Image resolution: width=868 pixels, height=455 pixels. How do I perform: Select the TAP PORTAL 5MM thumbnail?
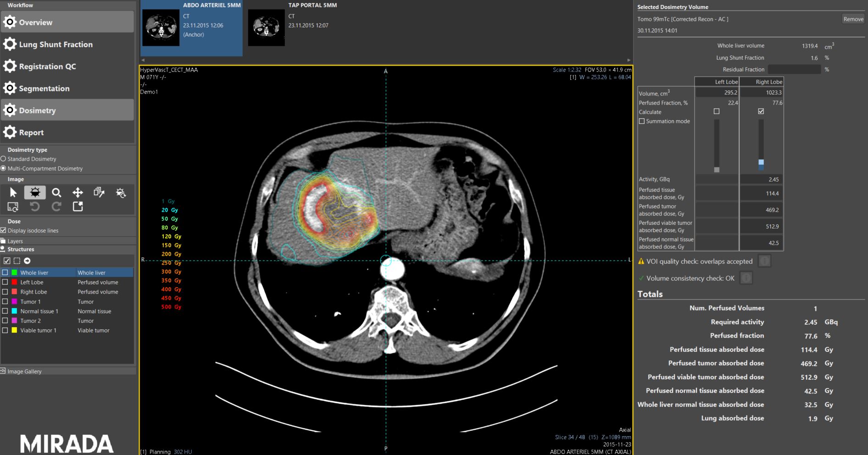(266, 28)
